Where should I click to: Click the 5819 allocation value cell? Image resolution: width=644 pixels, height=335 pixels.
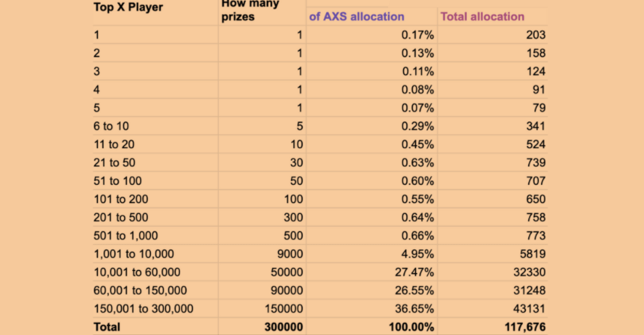[x=530, y=254]
